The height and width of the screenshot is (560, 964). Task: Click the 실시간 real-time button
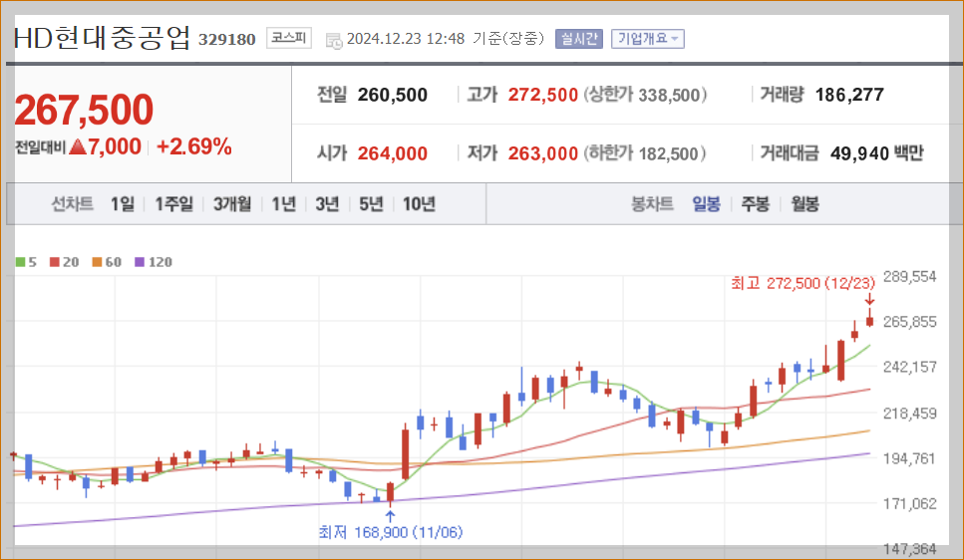pos(578,39)
